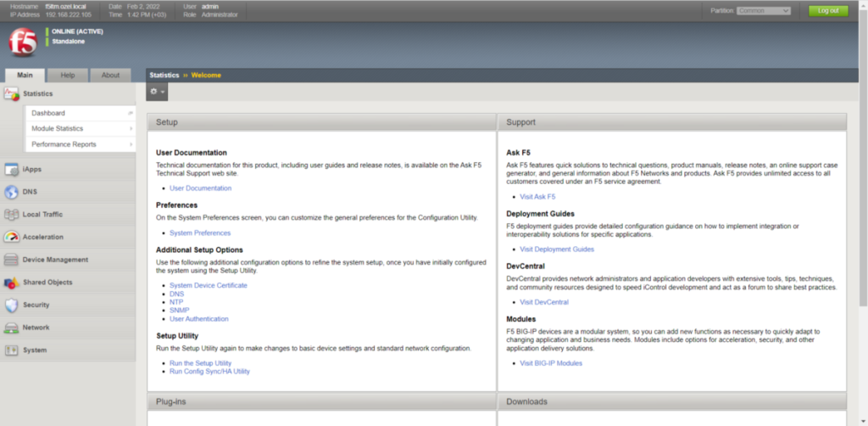Expand the Module Statistics submenu arrow
This screenshot has width=868, height=426.
pos(131,128)
